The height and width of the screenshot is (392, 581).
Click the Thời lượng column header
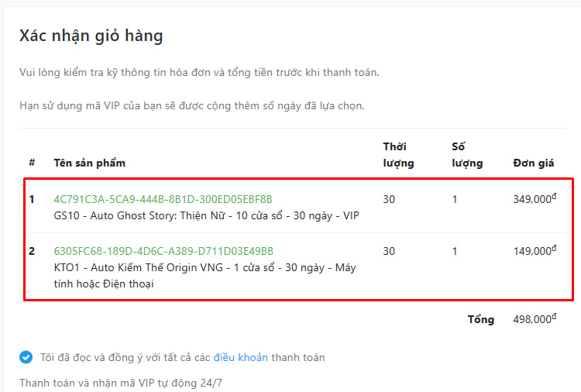click(x=398, y=155)
